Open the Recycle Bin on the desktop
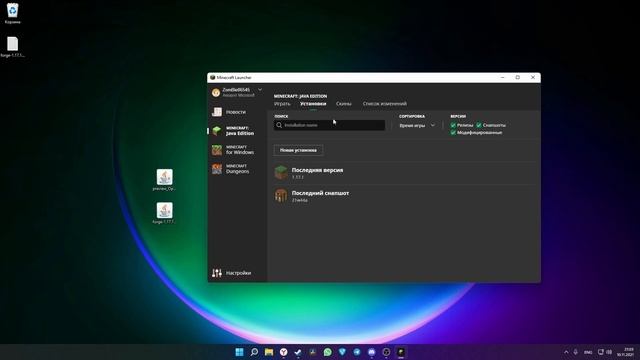The width and height of the screenshot is (640, 360). coord(12,13)
